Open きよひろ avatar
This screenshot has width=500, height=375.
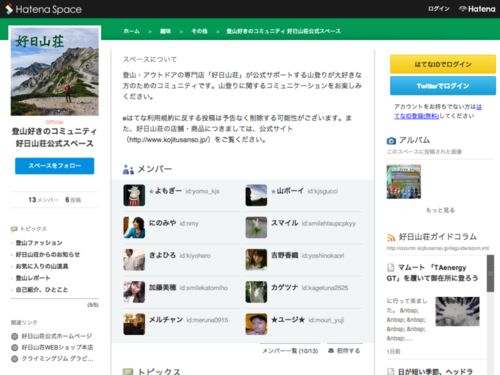pos(134,259)
